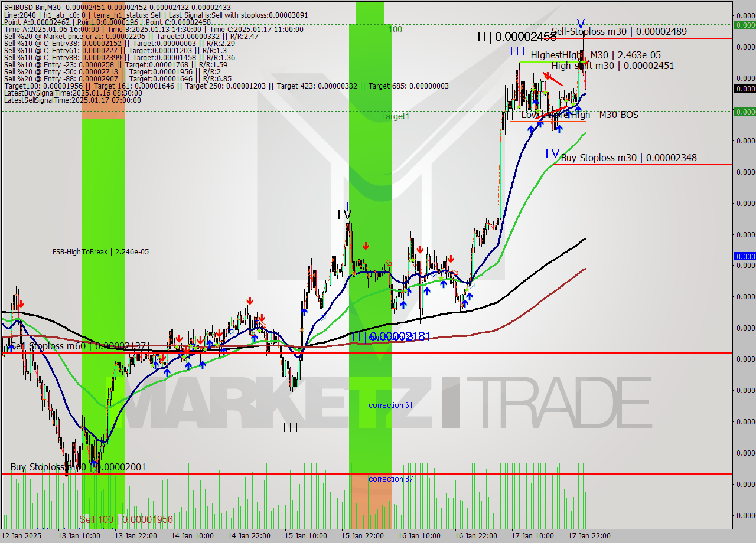This screenshot has height=543, width=756.
Task: Click the 'Target100: 0.00001956' targets line
Action: [x=226, y=86]
